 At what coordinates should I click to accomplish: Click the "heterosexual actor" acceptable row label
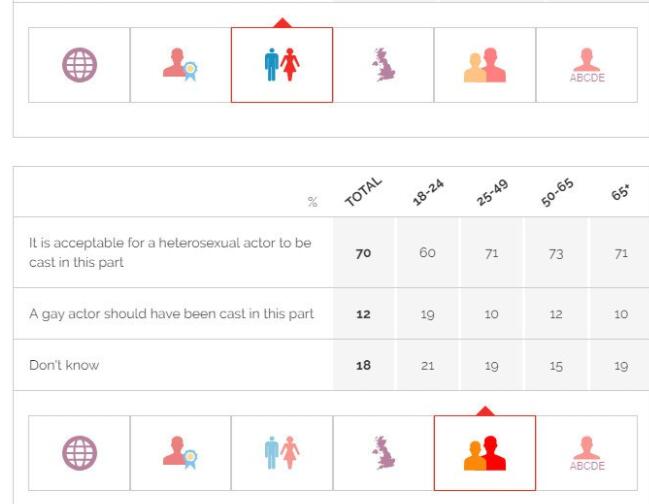(170, 252)
